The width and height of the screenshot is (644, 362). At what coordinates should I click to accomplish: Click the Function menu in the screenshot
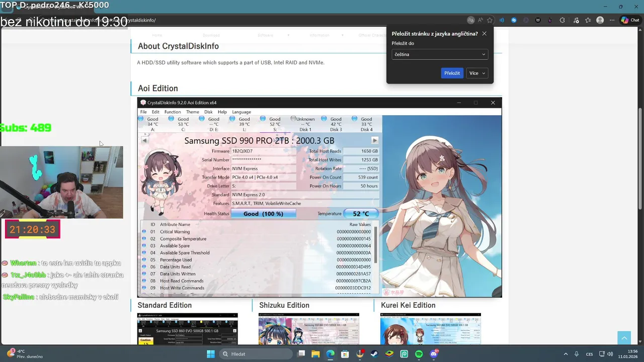pyautogui.click(x=173, y=112)
